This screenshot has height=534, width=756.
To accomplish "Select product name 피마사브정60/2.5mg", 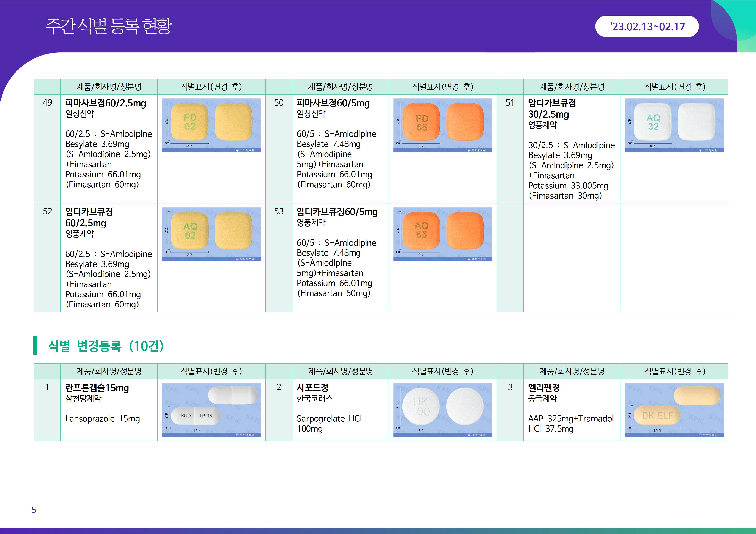I will [105, 103].
